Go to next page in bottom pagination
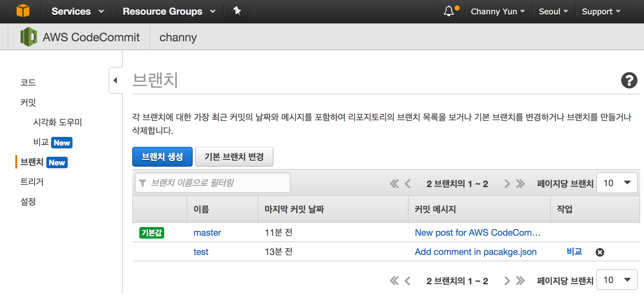The width and height of the screenshot is (644, 300). click(507, 281)
